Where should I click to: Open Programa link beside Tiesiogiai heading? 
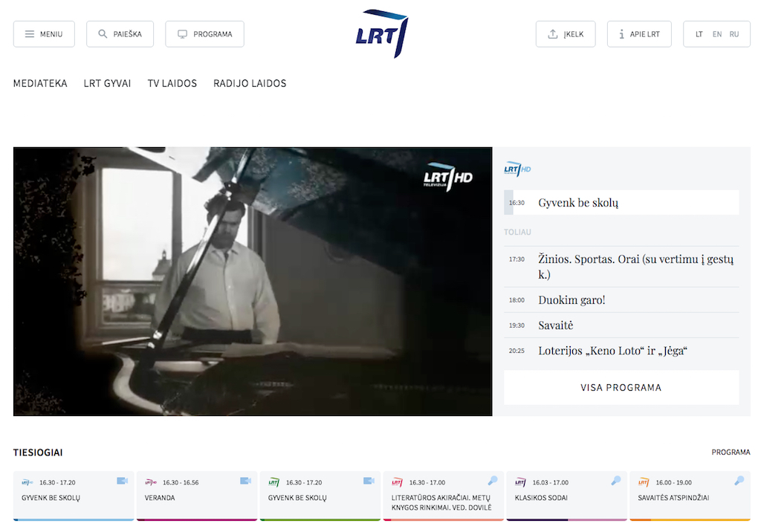click(x=731, y=452)
